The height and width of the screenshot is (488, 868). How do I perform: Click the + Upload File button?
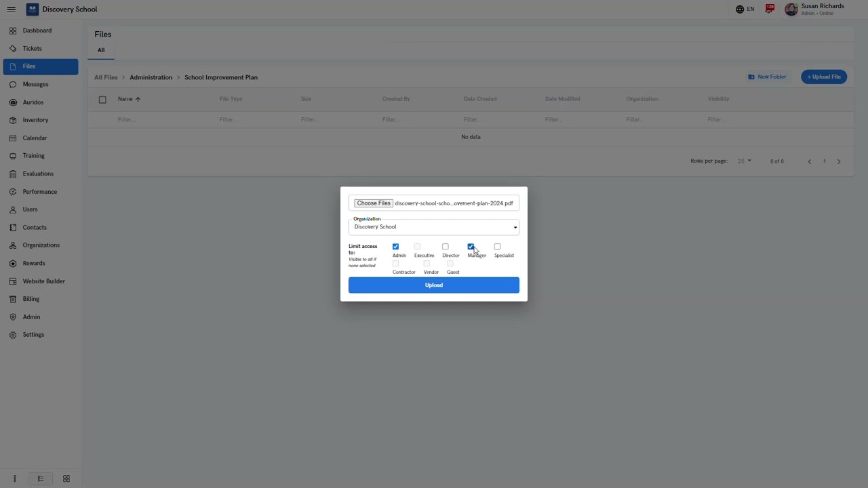tap(824, 77)
